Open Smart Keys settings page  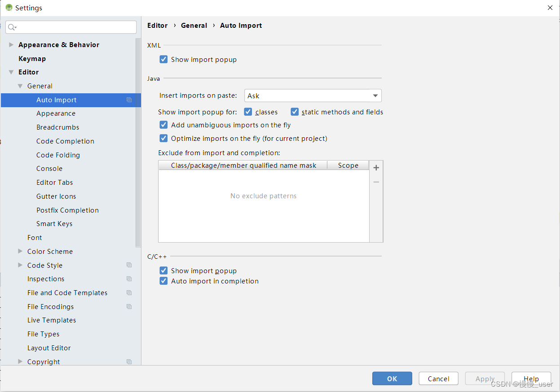[x=54, y=224]
